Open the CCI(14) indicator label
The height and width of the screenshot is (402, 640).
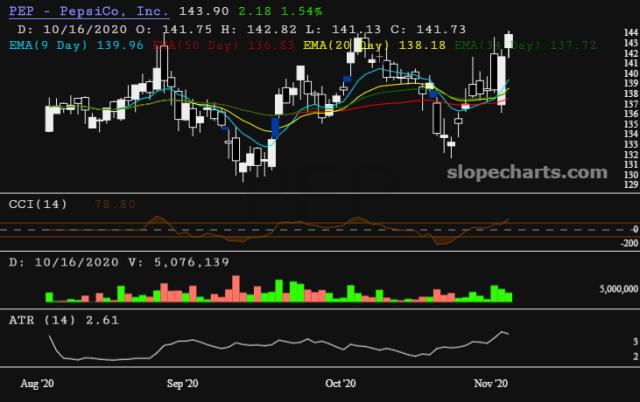coord(37,204)
